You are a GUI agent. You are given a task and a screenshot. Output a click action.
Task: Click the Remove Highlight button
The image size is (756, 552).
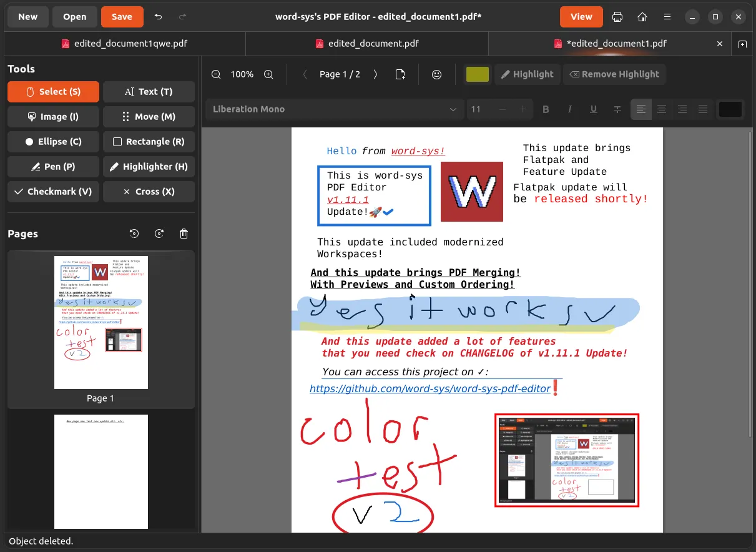[614, 74]
